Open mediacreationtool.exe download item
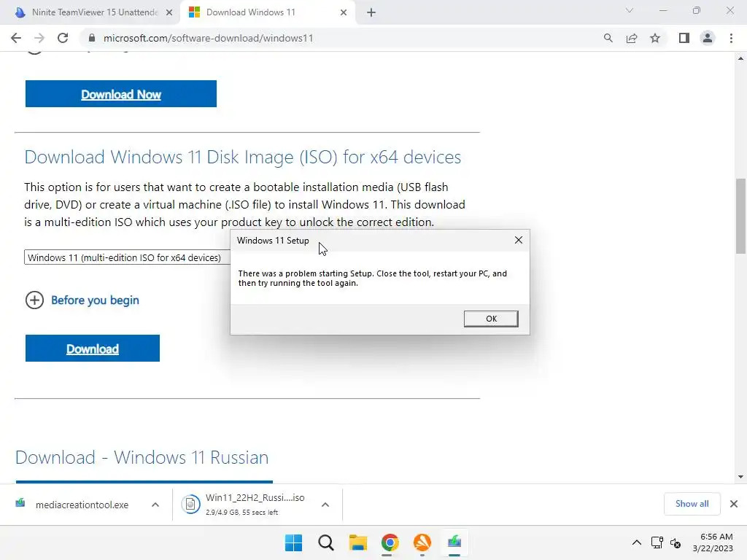The image size is (747, 560). tap(82, 505)
